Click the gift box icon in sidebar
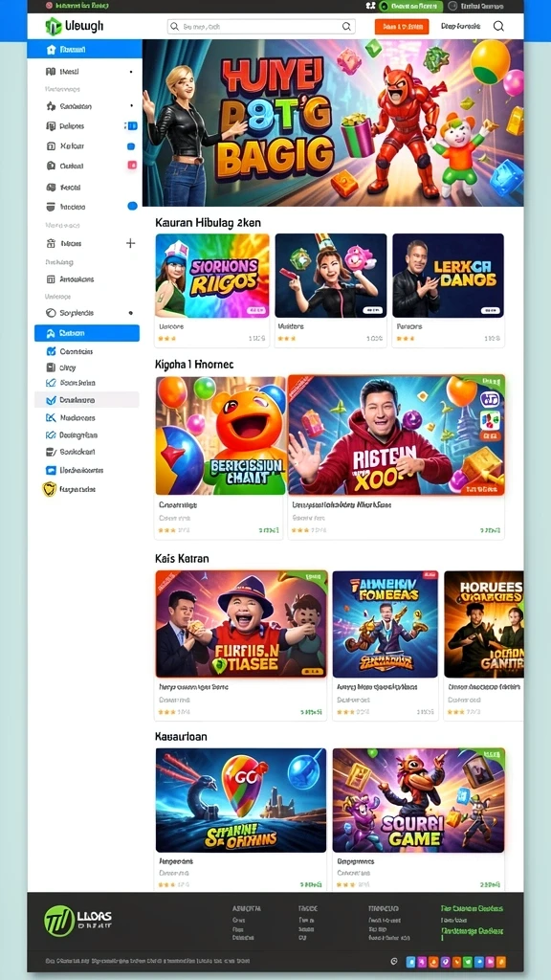The width and height of the screenshot is (551, 980). tap(52, 244)
